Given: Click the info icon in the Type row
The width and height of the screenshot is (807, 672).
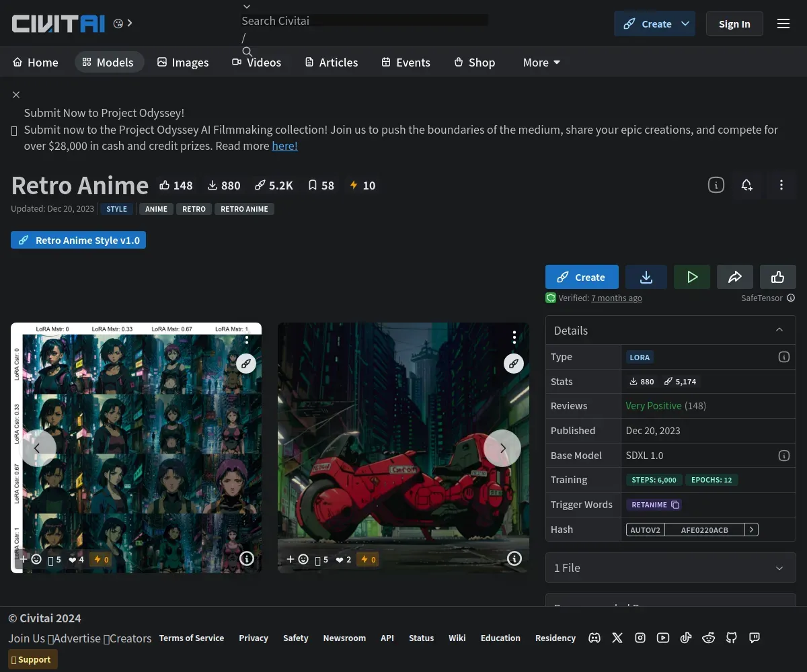Looking at the screenshot, I should 783,357.
